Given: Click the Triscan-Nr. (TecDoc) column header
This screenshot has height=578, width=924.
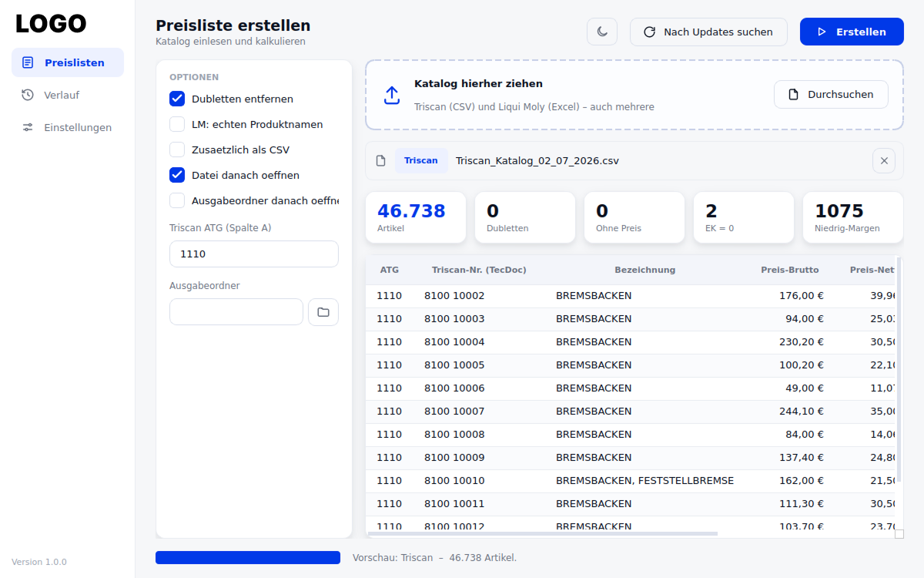Looking at the screenshot, I should 479,270.
